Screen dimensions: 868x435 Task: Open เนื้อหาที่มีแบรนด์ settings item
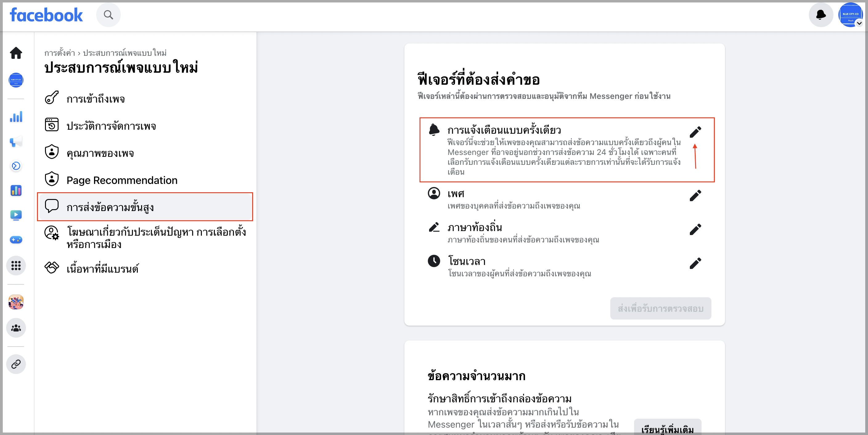[x=145, y=268]
